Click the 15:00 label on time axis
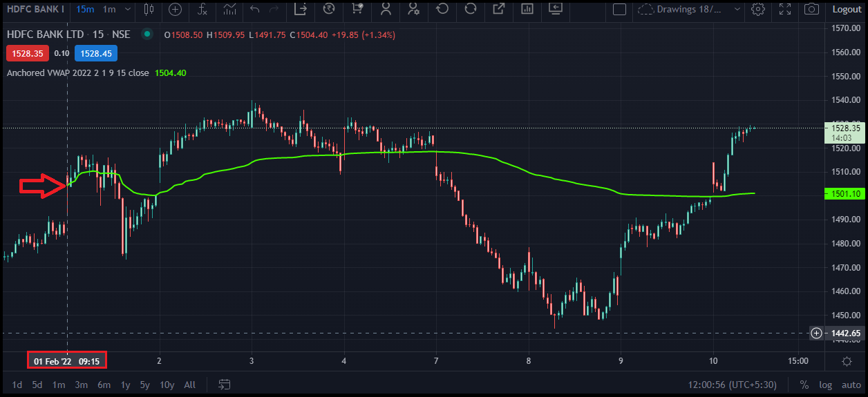This screenshot has height=397, width=868. (798, 361)
